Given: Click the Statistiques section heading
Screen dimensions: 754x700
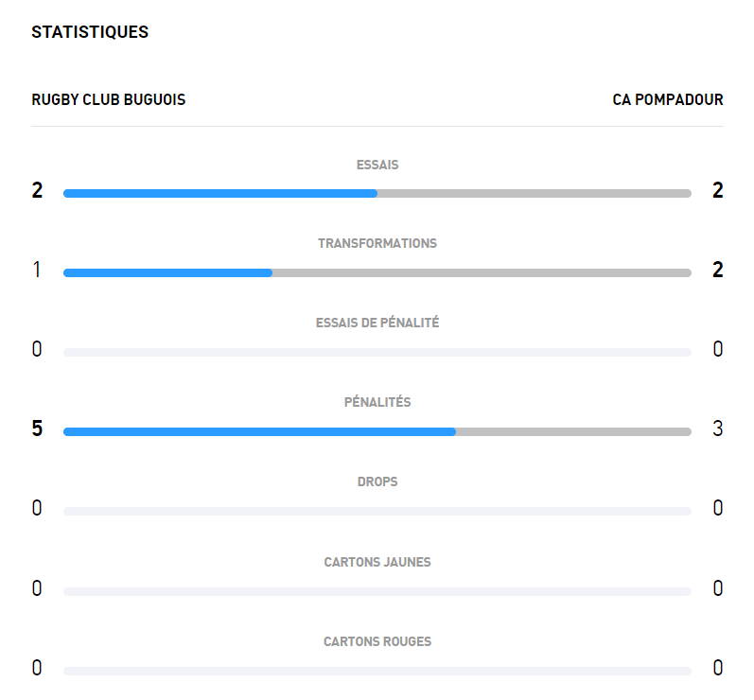Looking at the screenshot, I should (x=90, y=32).
